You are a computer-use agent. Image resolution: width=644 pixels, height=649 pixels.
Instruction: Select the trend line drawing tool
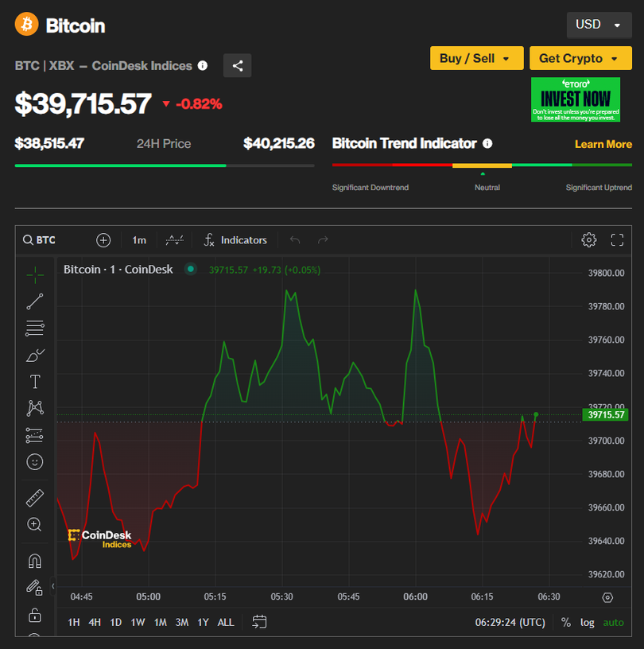34,301
